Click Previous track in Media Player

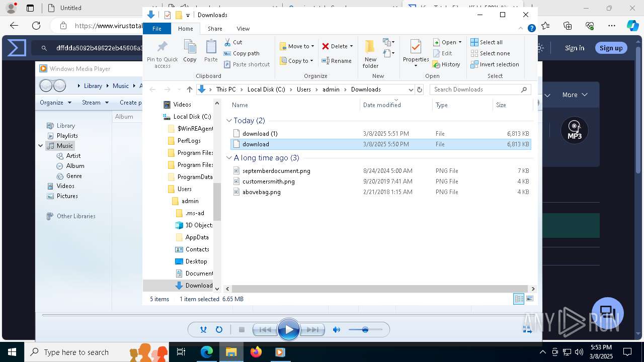click(x=265, y=330)
